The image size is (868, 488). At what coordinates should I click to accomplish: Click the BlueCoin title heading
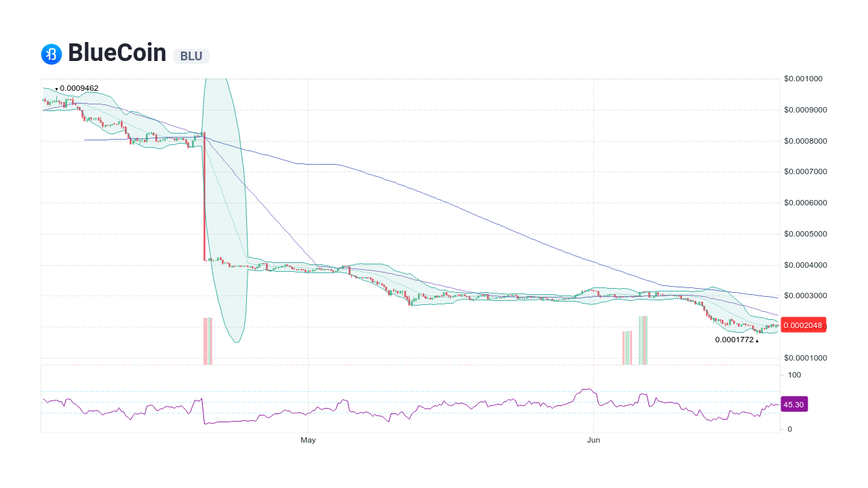pyautogui.click(x=117, y=53)
